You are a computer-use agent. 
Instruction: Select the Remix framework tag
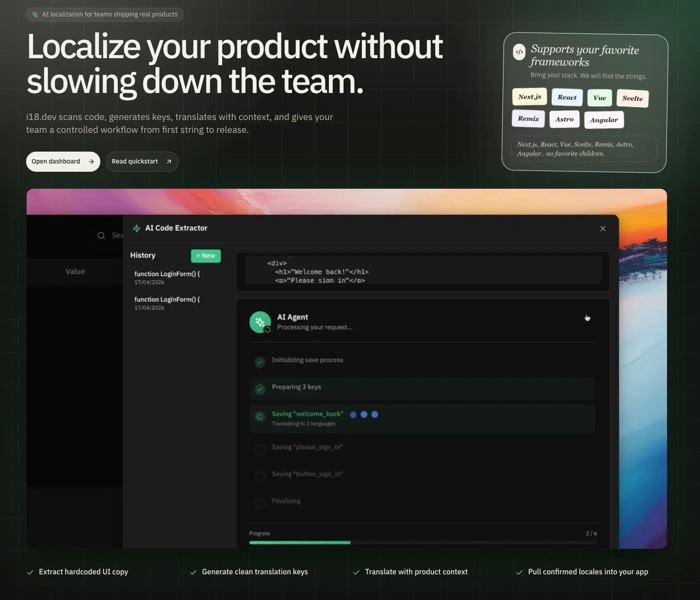(528, 119)
